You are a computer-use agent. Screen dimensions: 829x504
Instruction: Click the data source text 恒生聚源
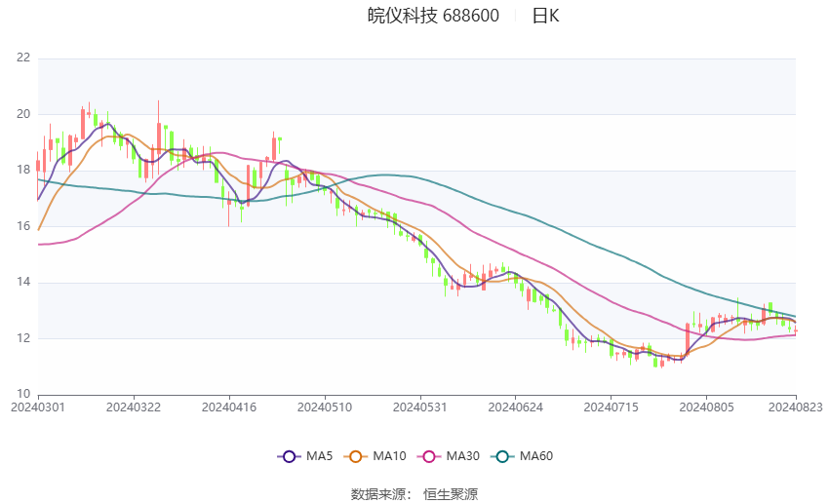click(451, 494)
